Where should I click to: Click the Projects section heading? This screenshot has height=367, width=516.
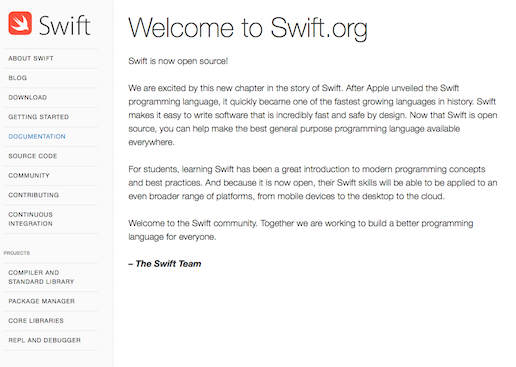click(17, 253)
